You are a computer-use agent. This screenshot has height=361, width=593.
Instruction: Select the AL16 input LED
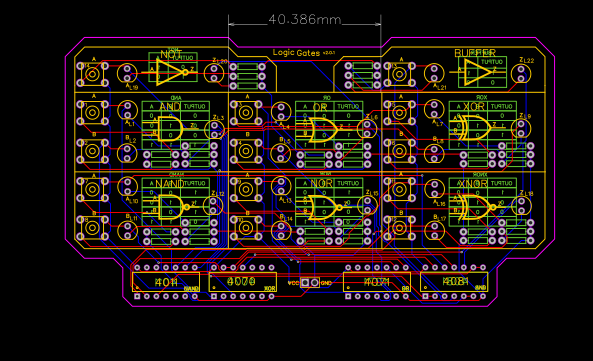pos(435,189)
